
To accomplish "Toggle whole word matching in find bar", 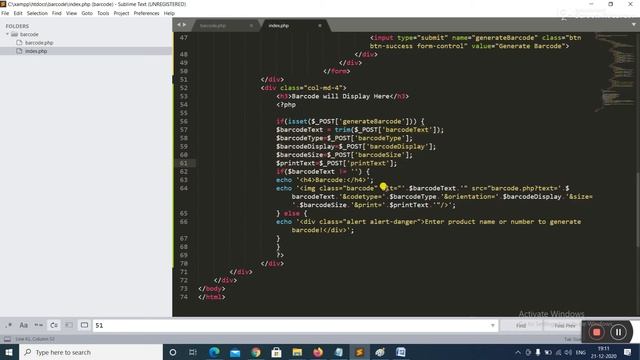I will (x=39, y=325).
